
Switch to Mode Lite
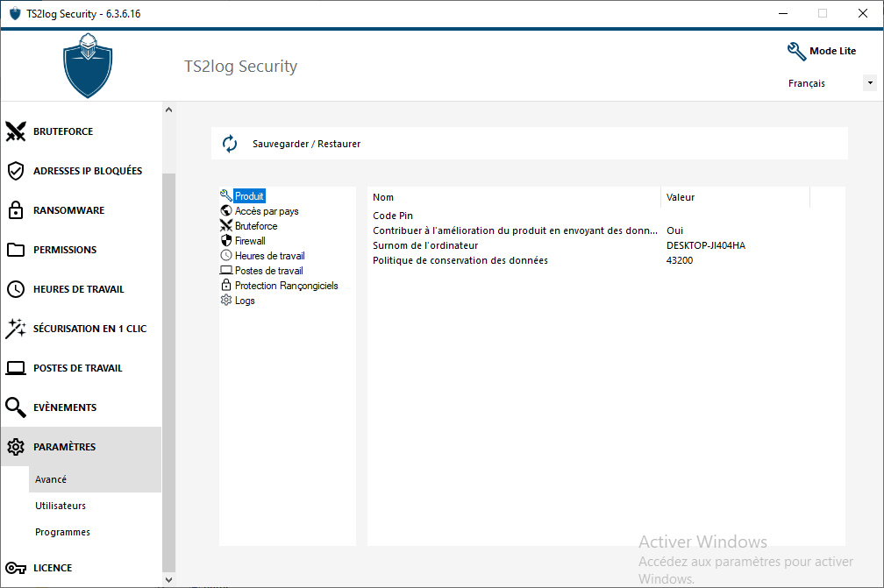(833, 51)
